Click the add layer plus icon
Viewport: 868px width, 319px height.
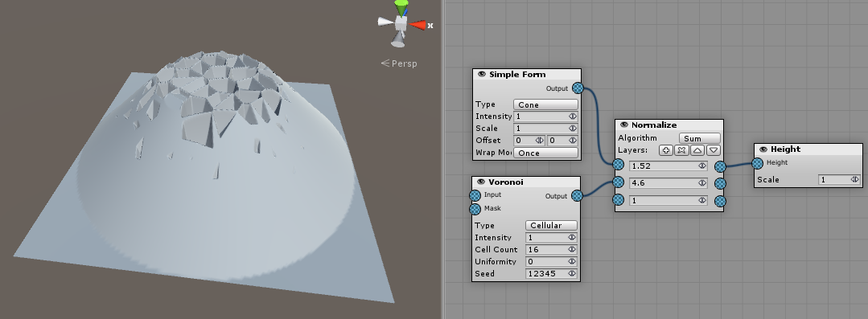point(666,149)
